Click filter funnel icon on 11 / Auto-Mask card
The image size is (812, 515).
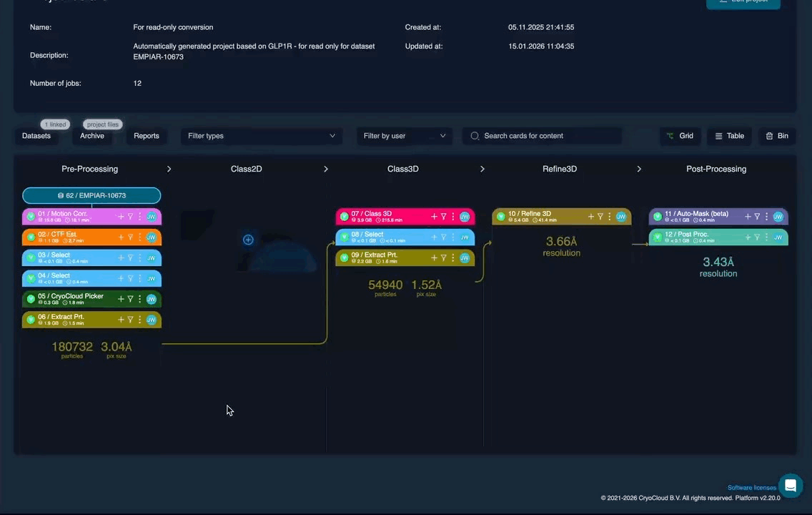coord(757,217)
